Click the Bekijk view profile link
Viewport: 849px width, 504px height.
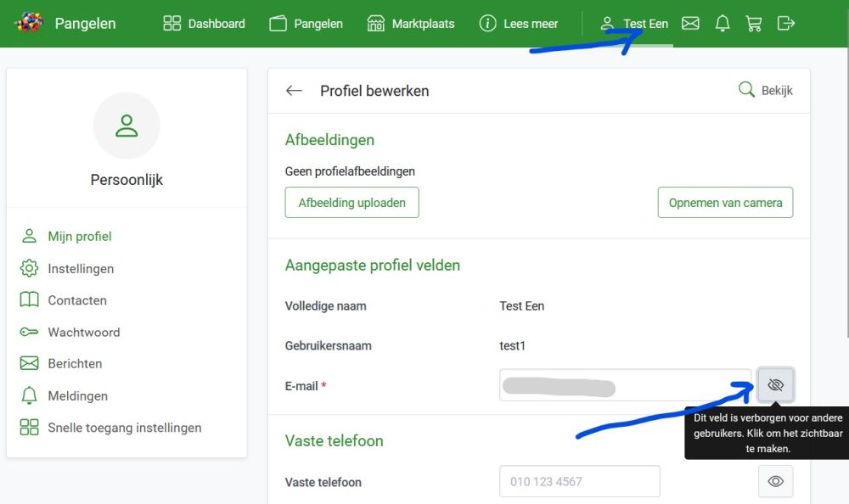[x=766, y=91]
